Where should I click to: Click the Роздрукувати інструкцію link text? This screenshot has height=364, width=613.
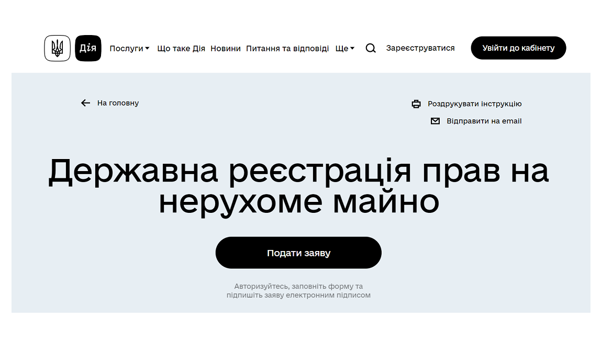[x=474, y=104]
